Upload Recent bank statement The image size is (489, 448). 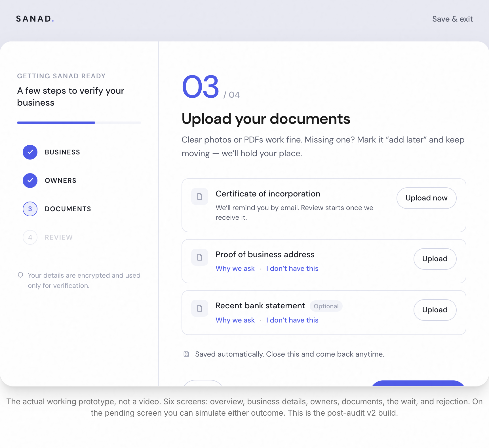pyautogui.click(x=435, y=310)
